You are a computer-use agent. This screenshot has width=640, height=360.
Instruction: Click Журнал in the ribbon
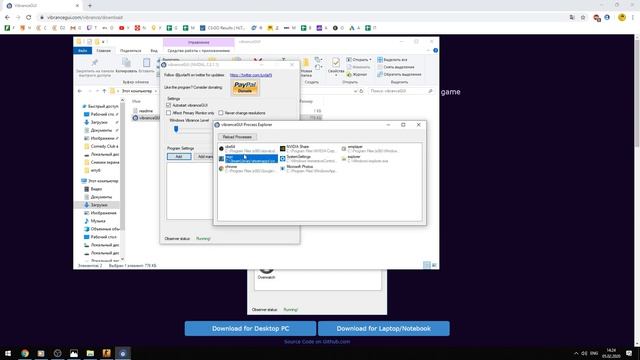(357, 75)
